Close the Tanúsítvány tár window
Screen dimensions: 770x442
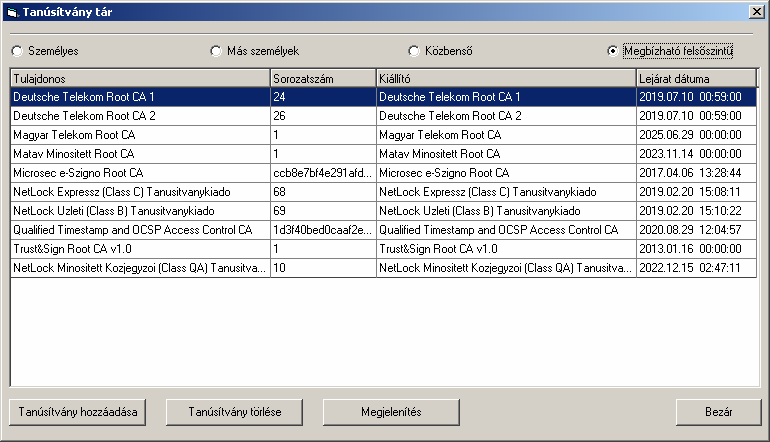click(x=757, y=12)
